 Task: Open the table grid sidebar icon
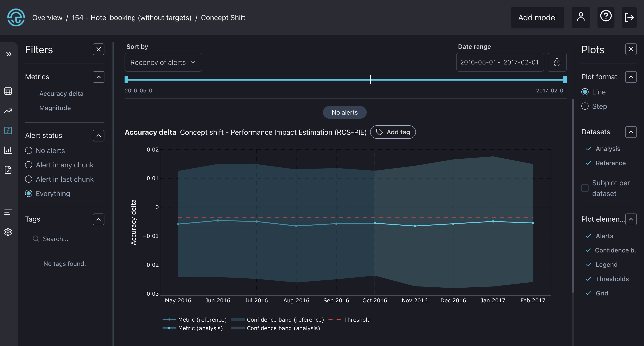8,91
